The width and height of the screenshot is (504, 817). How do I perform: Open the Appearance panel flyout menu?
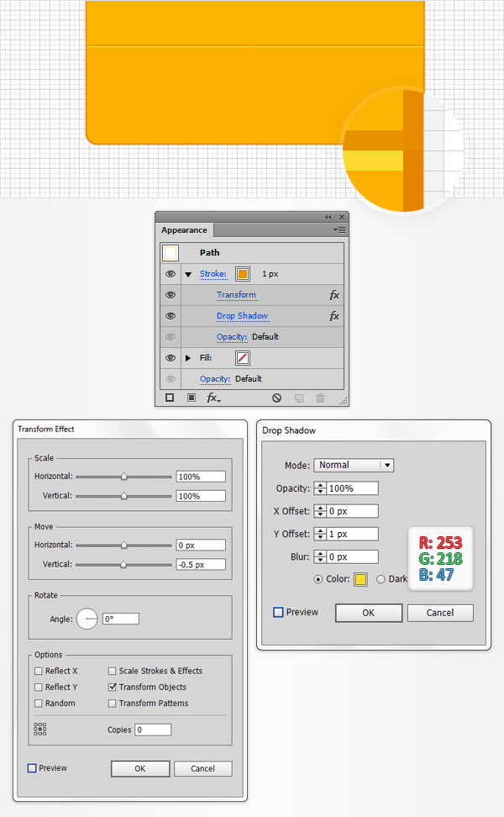pyautogui.click(x=339, y=229)
